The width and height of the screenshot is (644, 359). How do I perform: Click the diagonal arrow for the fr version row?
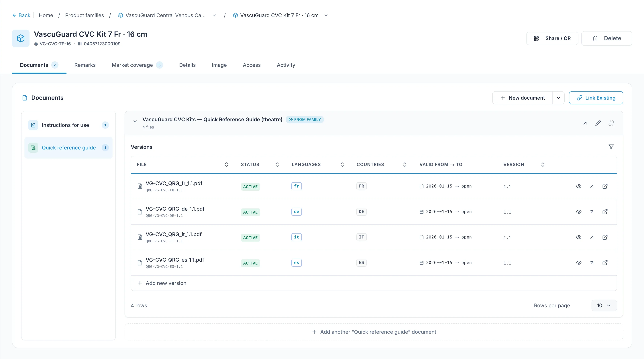pos(592,186)
